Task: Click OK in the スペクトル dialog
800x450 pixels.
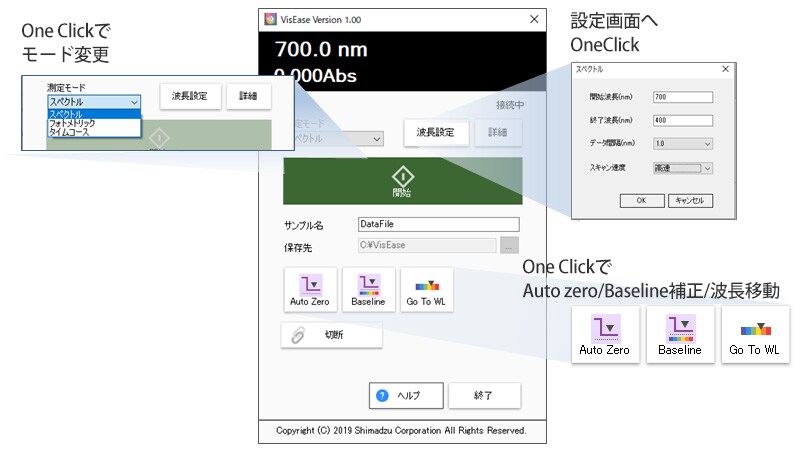Action: (642, 201)
